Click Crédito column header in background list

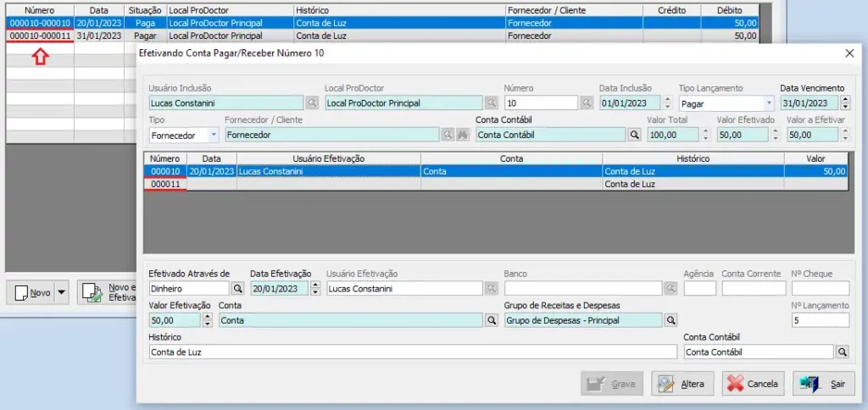point(671,10)
